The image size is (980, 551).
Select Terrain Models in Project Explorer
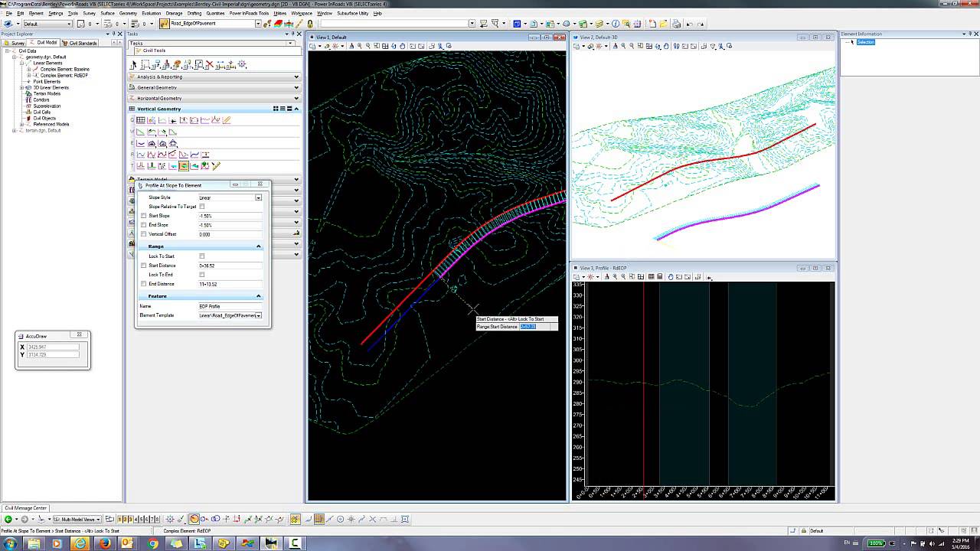pos(47,93)
